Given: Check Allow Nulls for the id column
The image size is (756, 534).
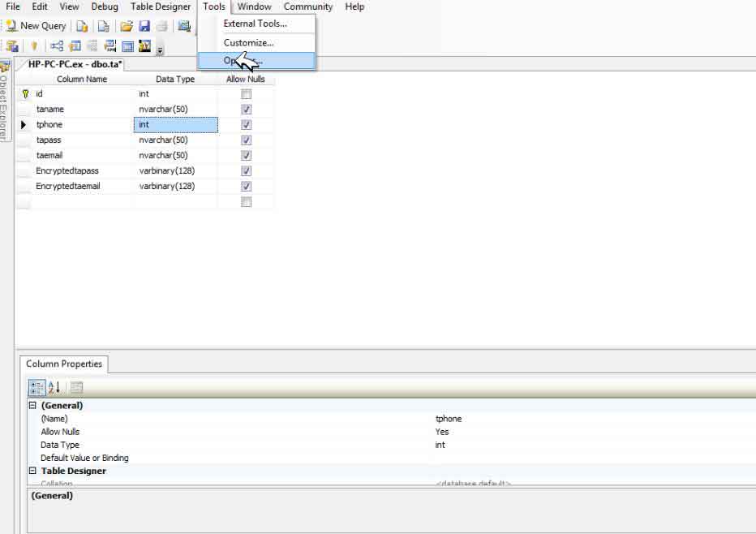Looking at the screenshot, I should click(x=246, y=94).
